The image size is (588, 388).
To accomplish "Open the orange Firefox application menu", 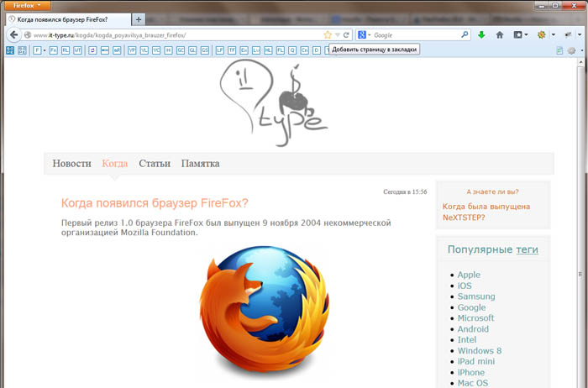I will pos(28,5).
